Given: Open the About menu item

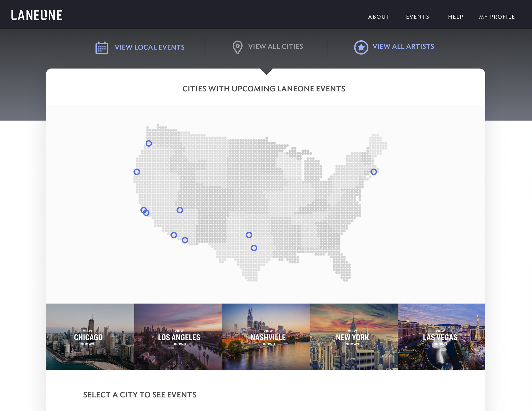Looking at the screenshot, I should [x=379, y=17].
